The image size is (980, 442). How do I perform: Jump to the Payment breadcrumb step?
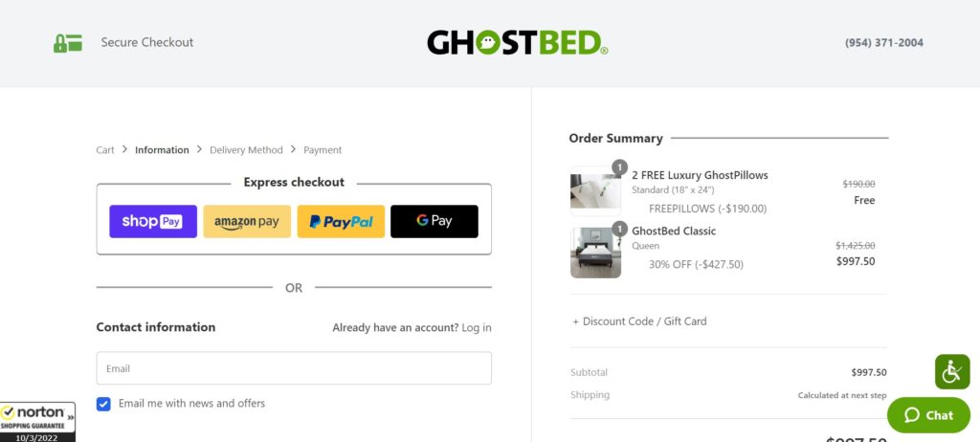(323, 150)
